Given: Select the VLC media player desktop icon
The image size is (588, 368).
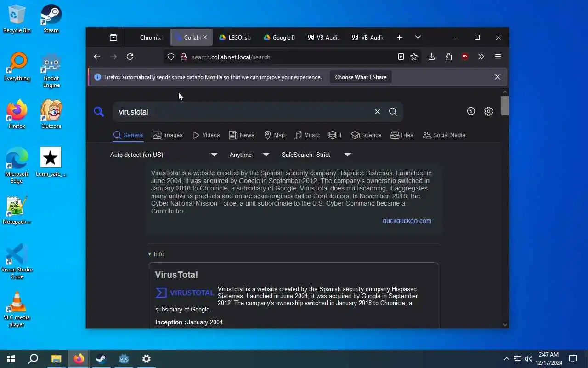Looking at the screenshot, I should [x=17, y=309].
